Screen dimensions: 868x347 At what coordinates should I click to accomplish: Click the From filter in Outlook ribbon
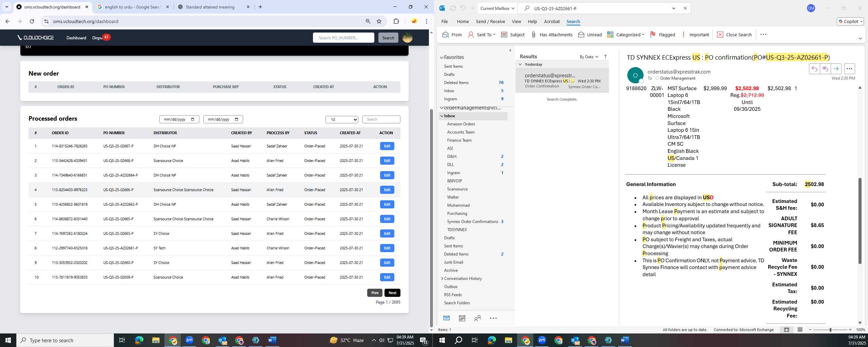[452, 35]
